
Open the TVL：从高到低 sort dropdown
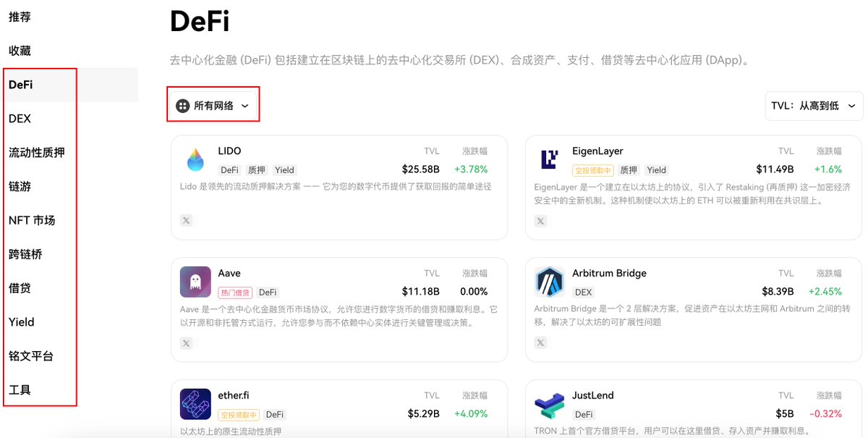(x=814, y=106)
